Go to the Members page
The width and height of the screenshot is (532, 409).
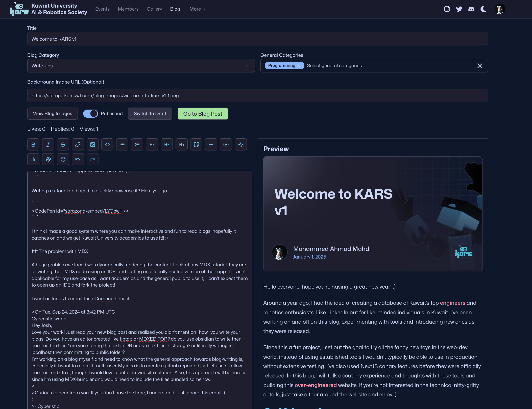128,9
